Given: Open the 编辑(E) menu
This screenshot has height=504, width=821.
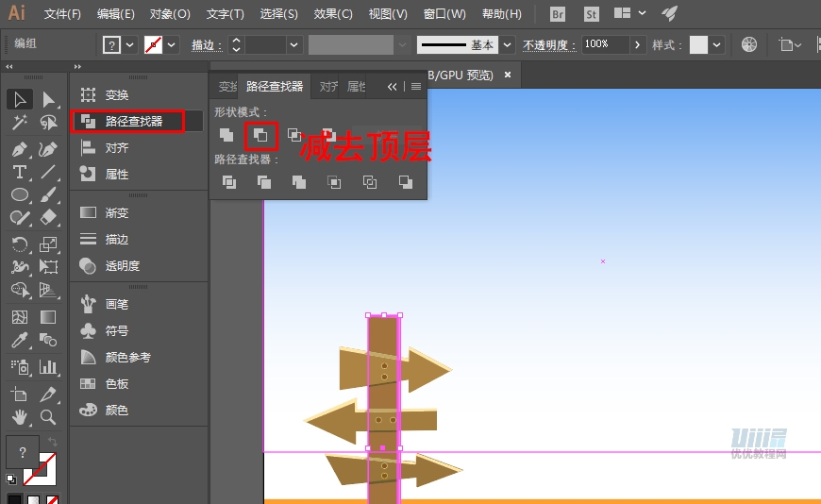Looking at the screenshot, I should click(x=116, y=14).
